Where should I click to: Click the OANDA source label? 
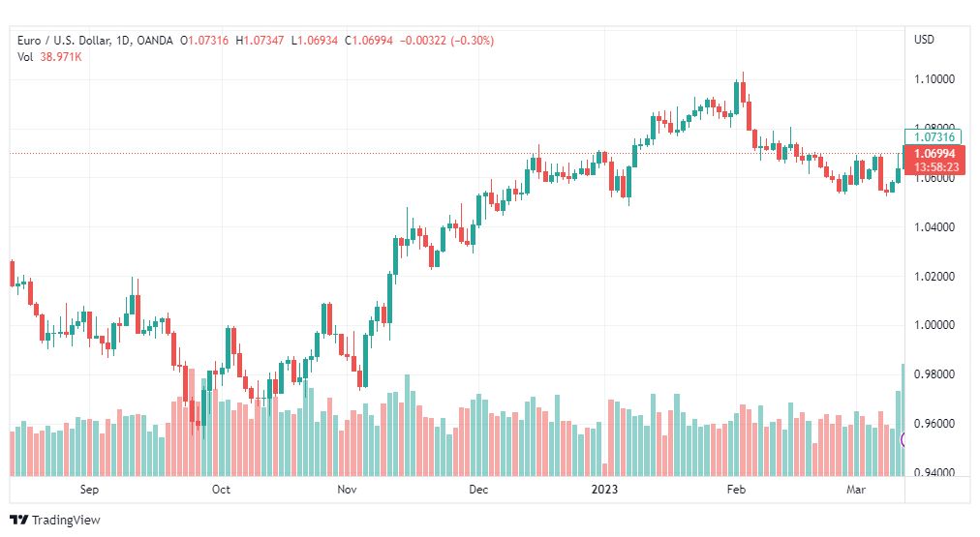click(154, 41)
